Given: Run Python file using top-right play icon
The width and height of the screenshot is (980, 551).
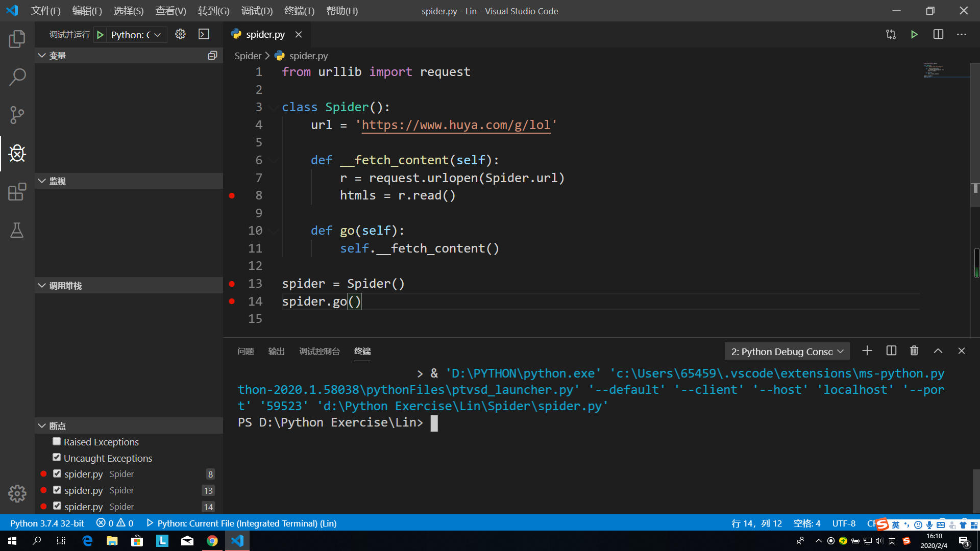Looking at the screenshot, I should pyautogui.click(x=914, y=34).
